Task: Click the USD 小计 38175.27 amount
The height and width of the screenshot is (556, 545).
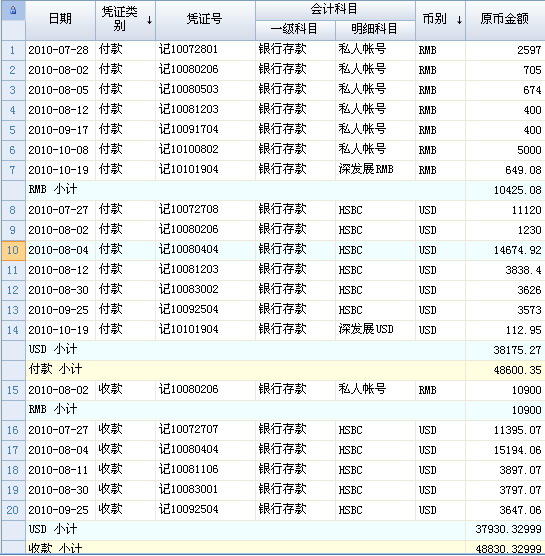Action: point(517,350)
